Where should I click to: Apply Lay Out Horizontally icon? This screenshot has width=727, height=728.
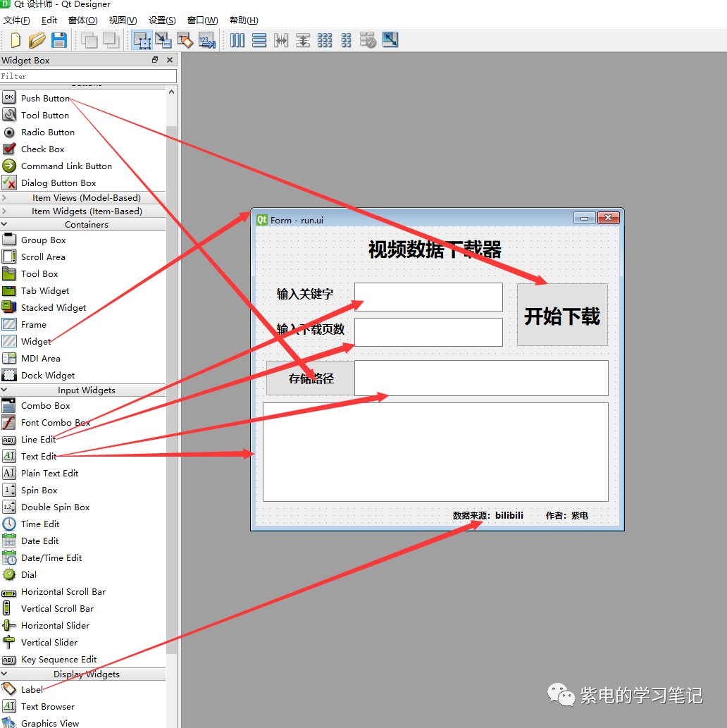237,40
